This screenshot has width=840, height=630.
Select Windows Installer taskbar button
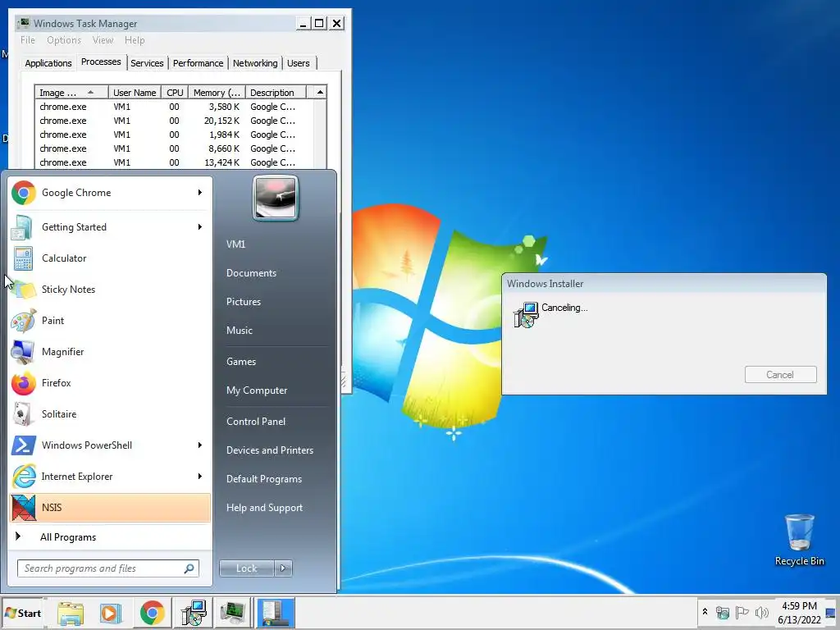tap(193, 613)
